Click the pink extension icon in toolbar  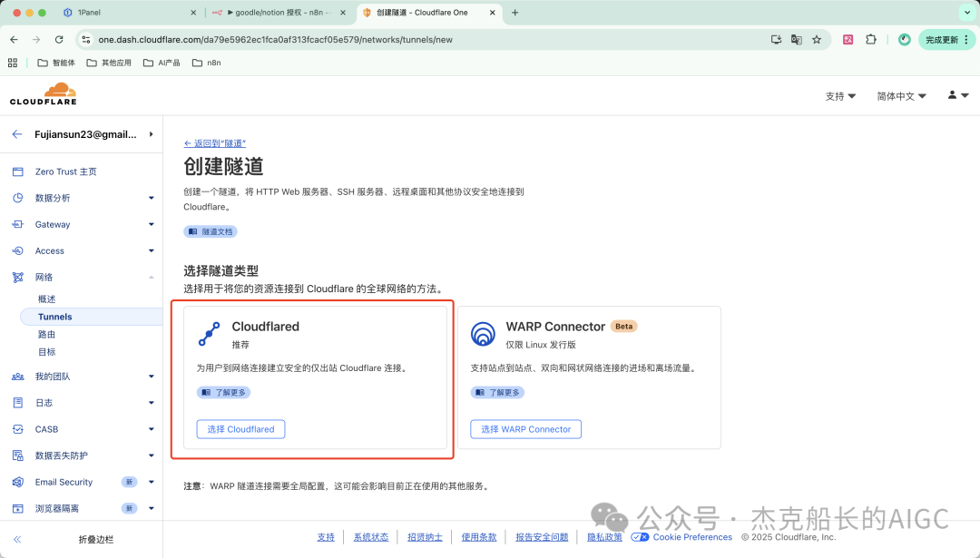point(848,39)
